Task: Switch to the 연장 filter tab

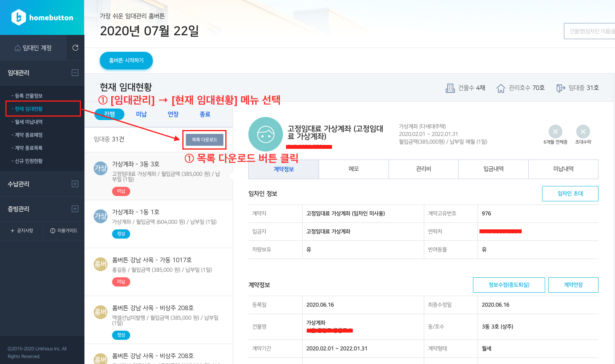Action: click(x=173, y=114)
